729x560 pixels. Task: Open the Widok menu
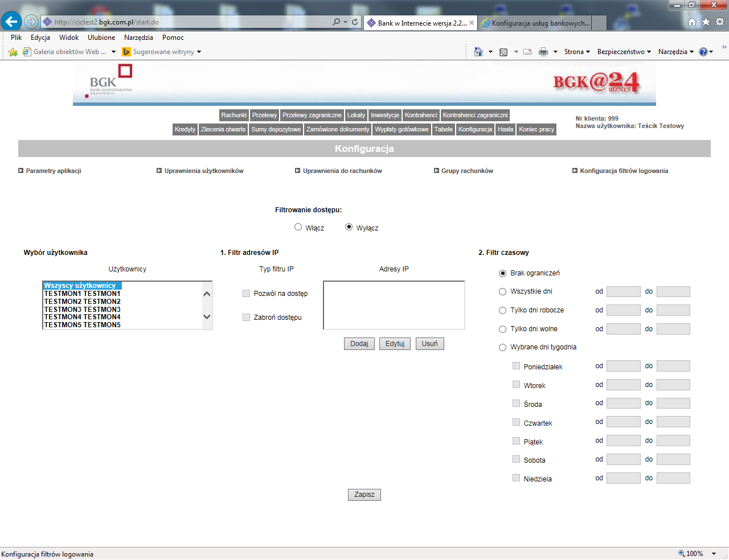pyautogui.click(x=69, y=38)
